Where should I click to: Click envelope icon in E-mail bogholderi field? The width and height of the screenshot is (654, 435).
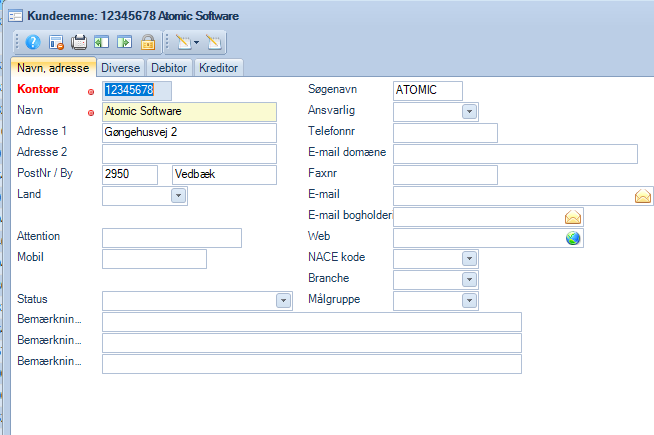(573, 217)
